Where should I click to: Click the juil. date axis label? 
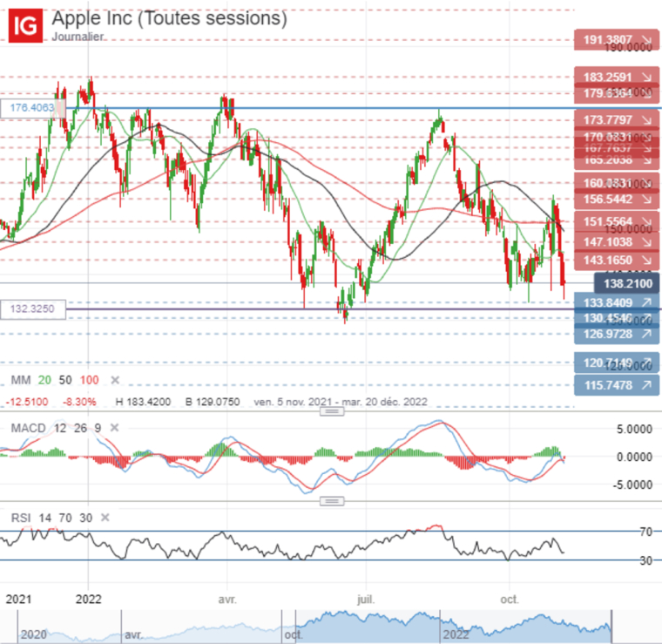click(x=366, y=600)
